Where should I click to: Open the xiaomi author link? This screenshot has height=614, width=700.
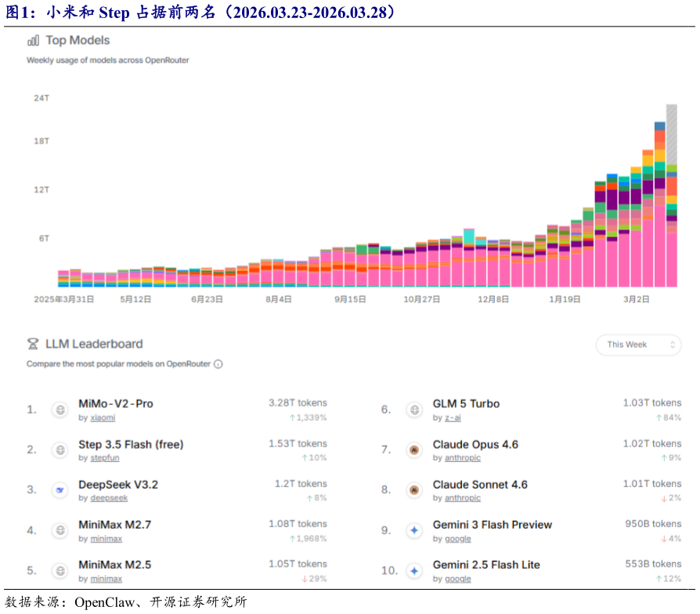click(x=103, y=417)
